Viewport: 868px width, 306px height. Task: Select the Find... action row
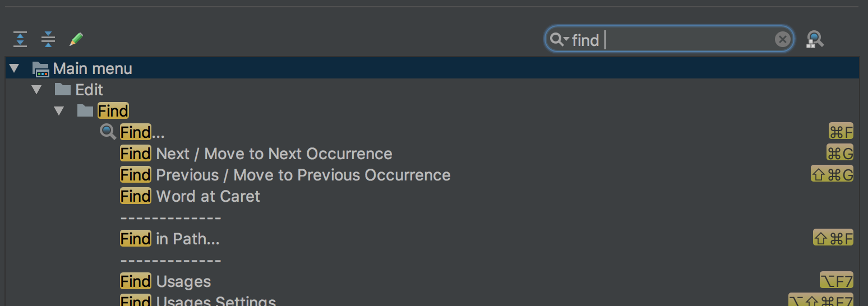[x=142, y=132]
